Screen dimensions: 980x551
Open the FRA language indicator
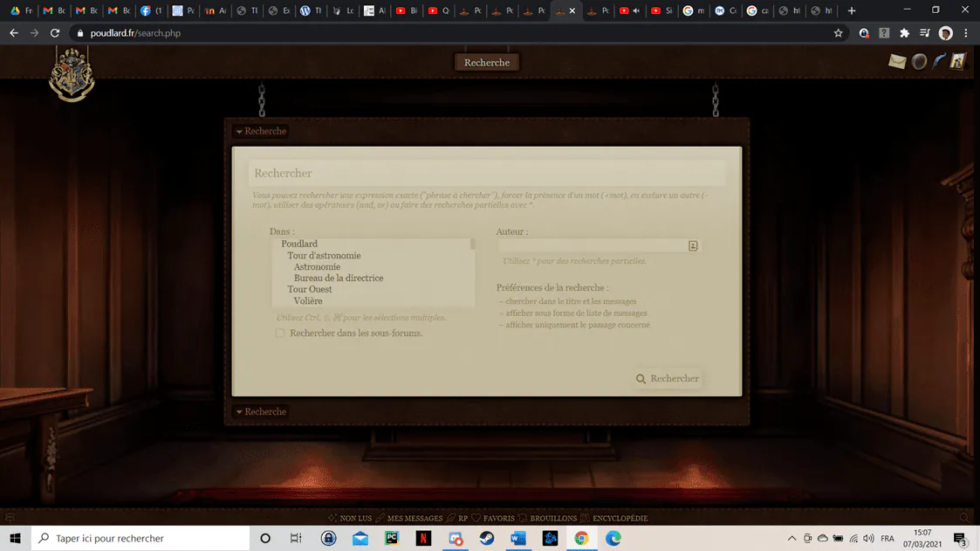(x=887, y=538)
